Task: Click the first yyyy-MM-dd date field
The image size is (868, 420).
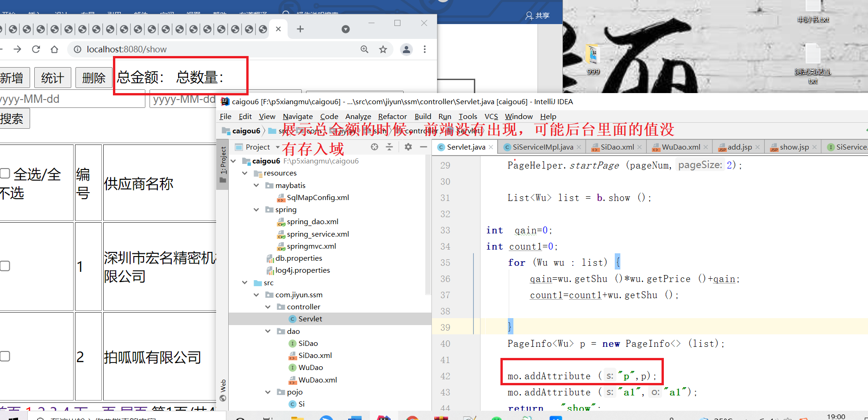Action: coord(72,99)
